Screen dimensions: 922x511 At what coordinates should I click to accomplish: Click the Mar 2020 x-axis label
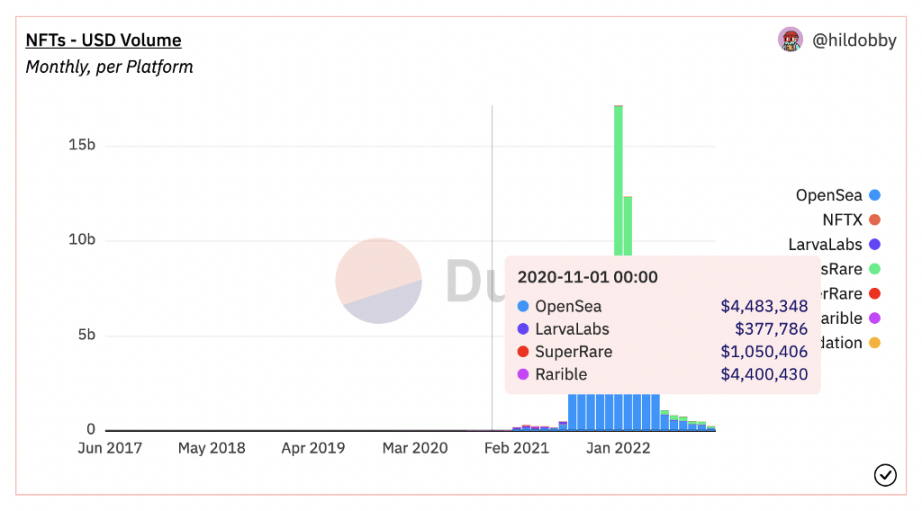(415, 448)
